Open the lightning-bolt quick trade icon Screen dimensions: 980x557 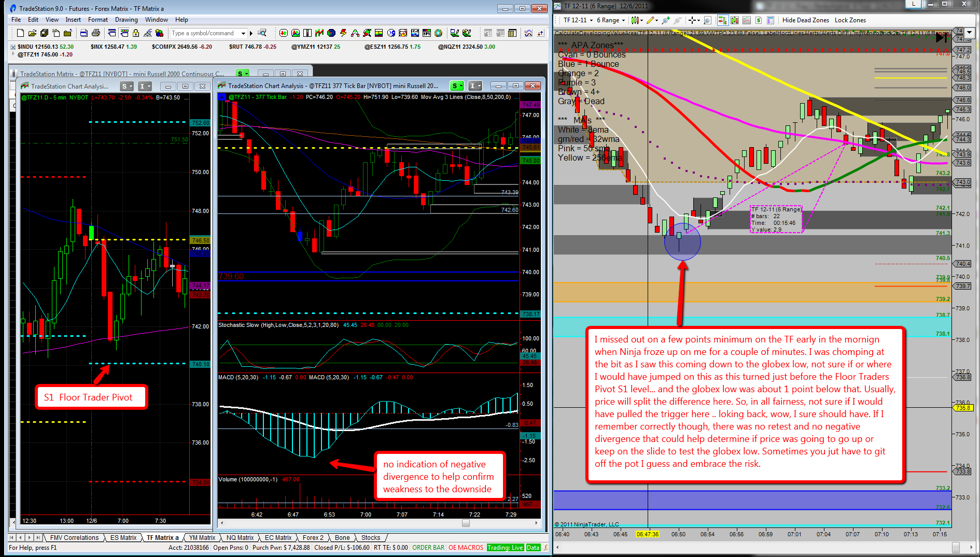(x=343, y=33)
